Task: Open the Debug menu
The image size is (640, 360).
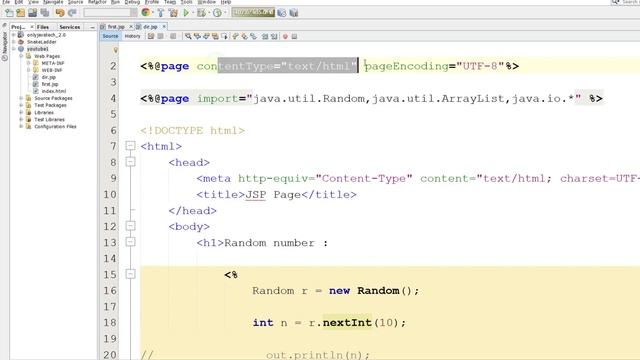Action: (x=132, y=2)
